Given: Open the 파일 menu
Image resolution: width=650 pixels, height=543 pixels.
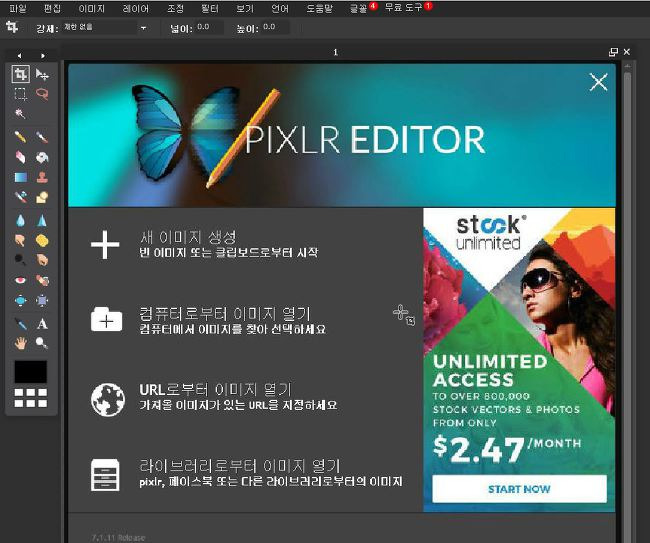Looking at the screenshot, I should coord(17,8).
